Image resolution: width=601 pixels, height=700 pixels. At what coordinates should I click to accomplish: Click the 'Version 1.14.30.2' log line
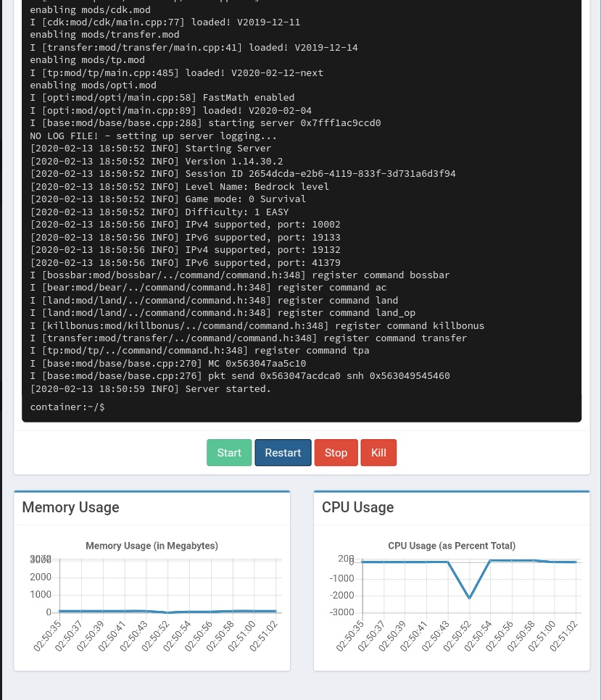click(157, 161)
